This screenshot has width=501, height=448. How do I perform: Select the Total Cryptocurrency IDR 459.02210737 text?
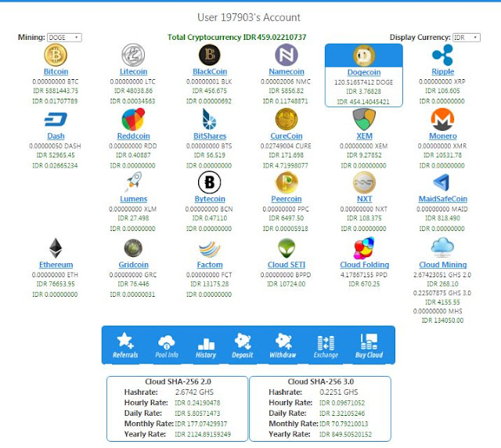(x=236, y=38)
